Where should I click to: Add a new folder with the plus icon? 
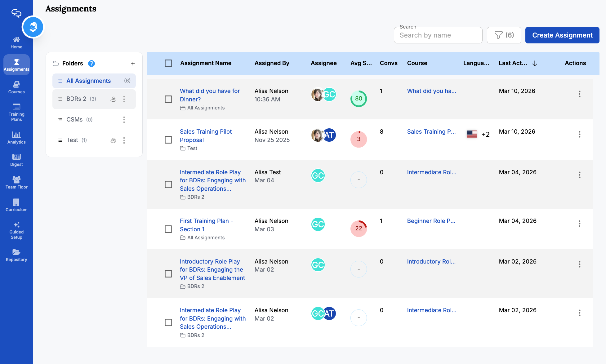coord(133,64)
